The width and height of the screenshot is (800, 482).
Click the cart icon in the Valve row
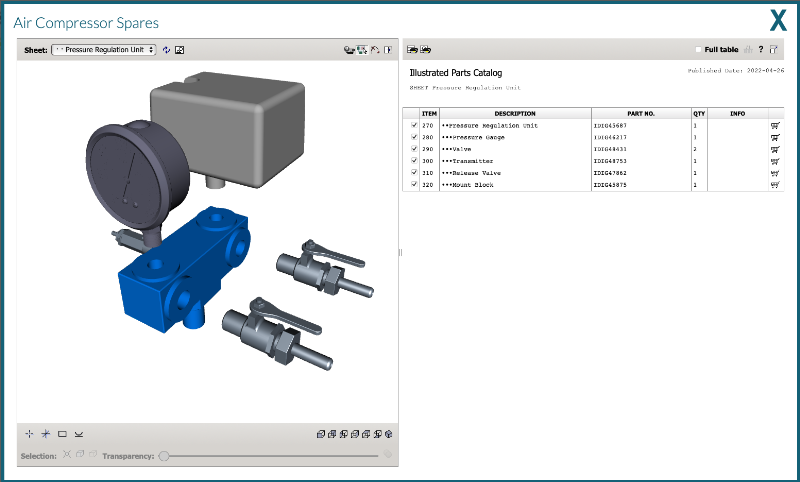776,149
